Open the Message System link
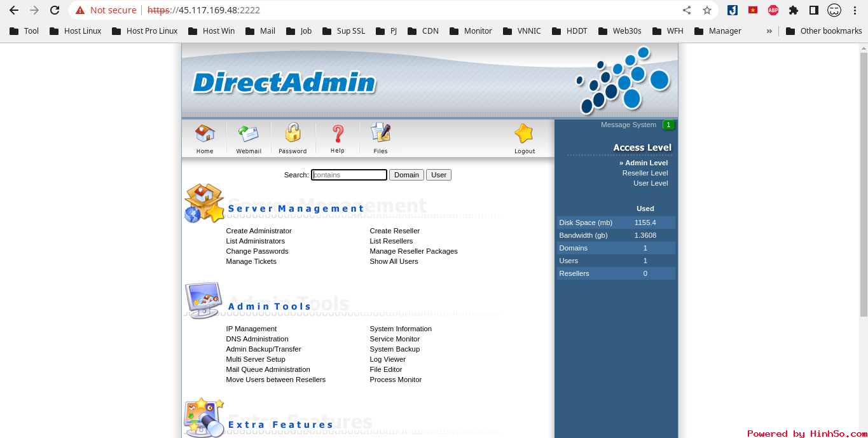Image resolution: width=868 pixels, height=438 pixels. 628,125
